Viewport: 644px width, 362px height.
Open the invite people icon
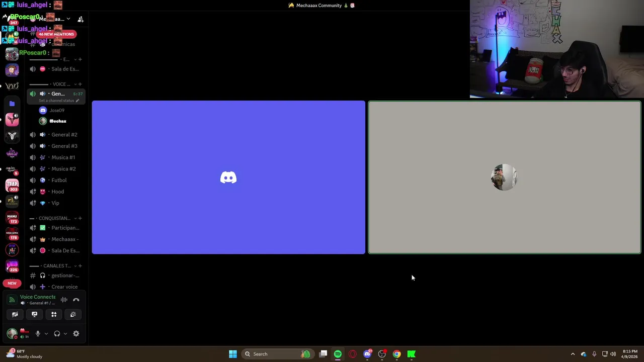(x=80, y=19)
